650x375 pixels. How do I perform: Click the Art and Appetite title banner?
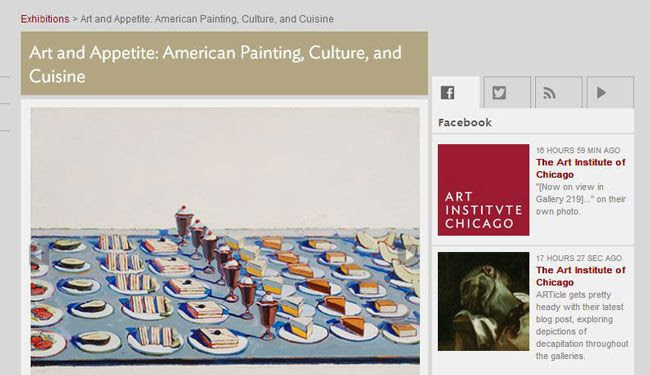click(x=224, y=63)
